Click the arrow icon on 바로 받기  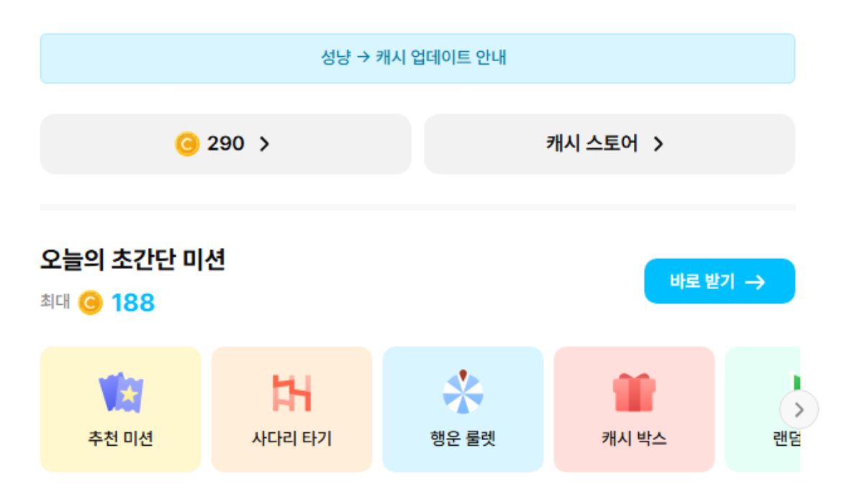point(755,282)
